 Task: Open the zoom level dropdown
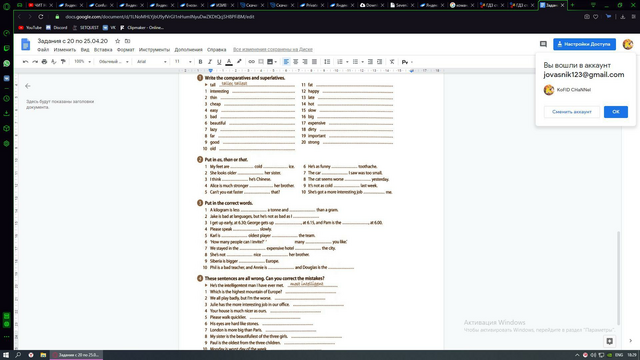[x=82, y=62]
